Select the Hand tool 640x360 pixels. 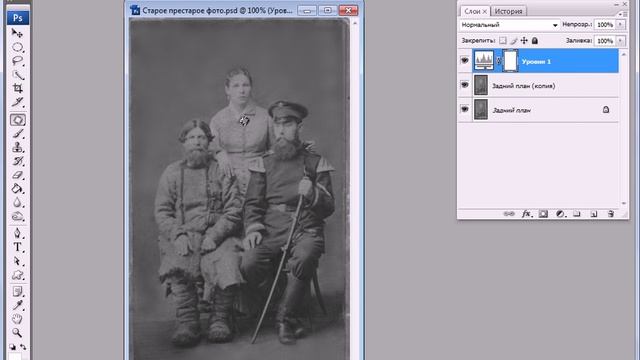coord(17,319)
